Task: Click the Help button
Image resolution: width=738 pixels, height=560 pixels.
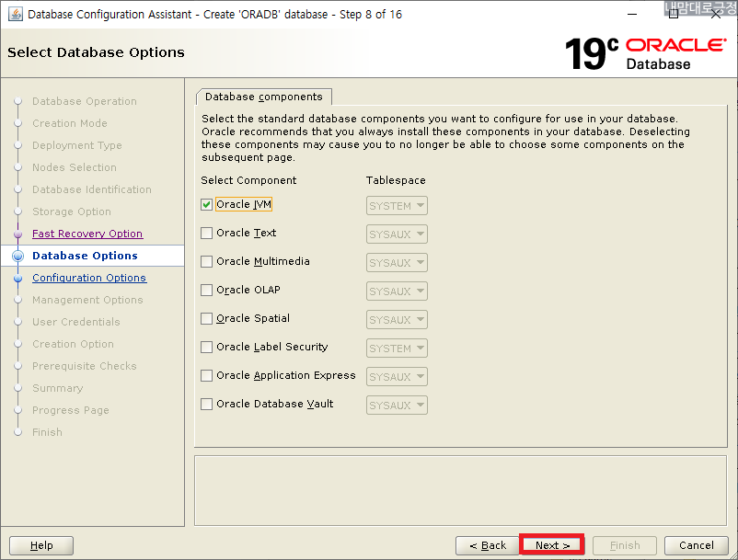Action: click(x=41, y=545)
